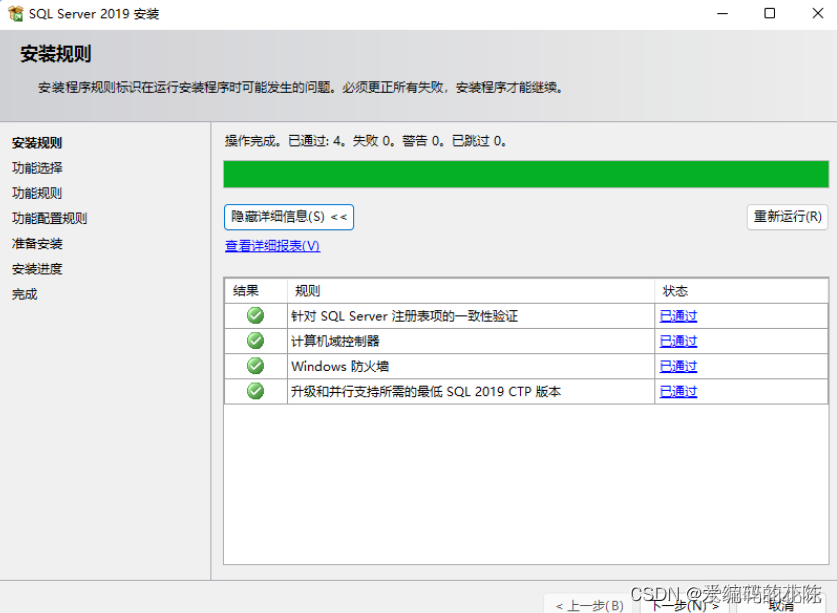Minimize the SQL Server 2019 安装 window
Image resolution: width=837 pixels, height=613 pixels.
click(722, 13)
